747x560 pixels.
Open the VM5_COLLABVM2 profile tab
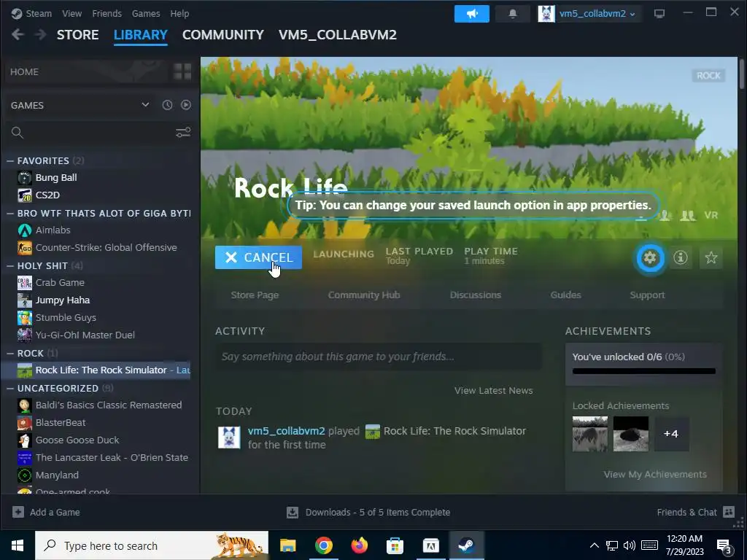337,35
